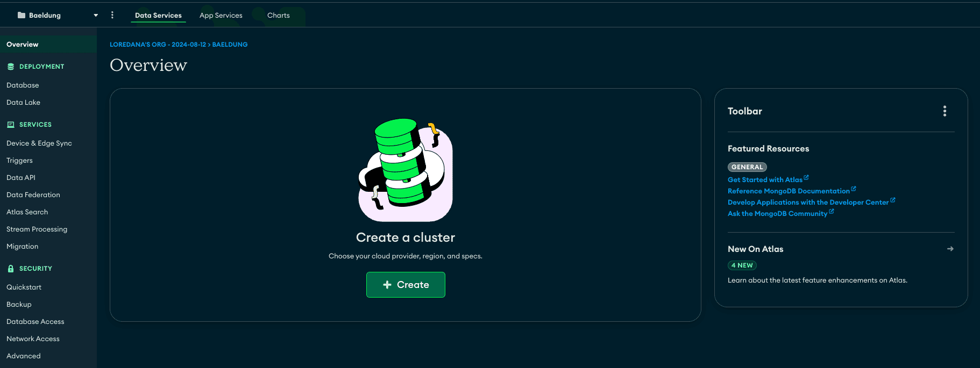The image size is (980, 368).
Task: Click the SERVICES section heading
Action: coord(35,125)
